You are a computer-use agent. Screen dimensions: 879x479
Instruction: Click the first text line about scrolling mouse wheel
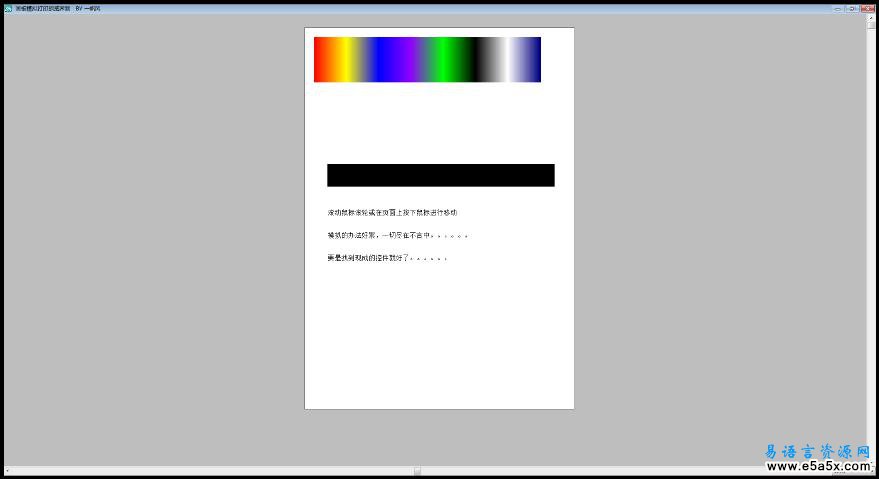[x=392, y=213]
